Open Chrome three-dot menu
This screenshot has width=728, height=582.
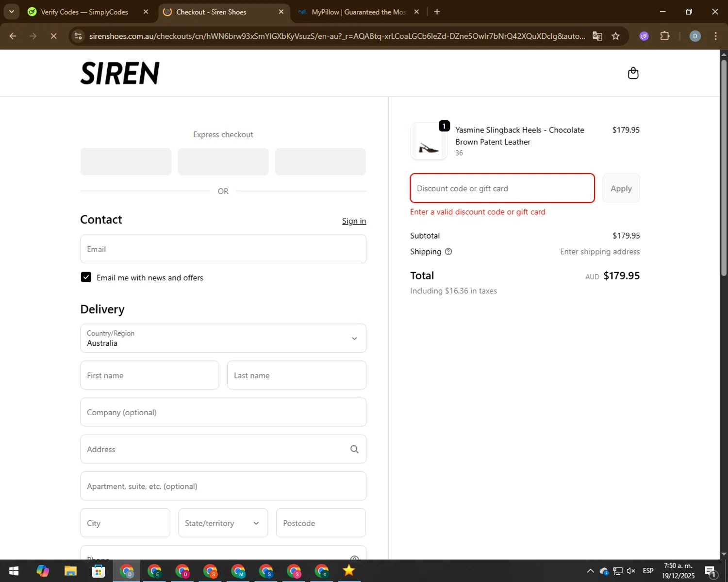pos(715,36)
